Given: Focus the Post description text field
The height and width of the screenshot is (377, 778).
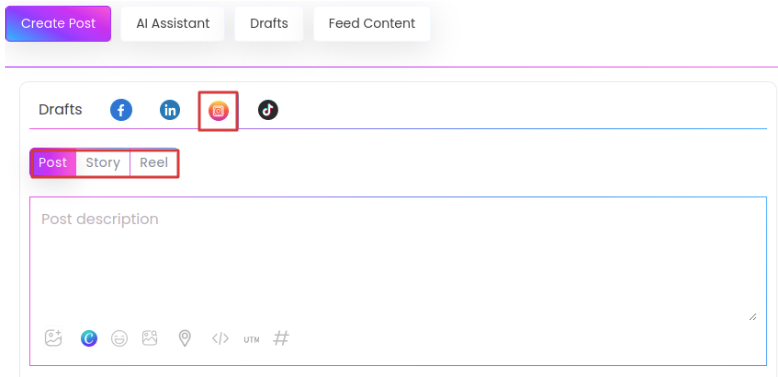Looking at the screenshot, I should pyautogui.click(x=398, y=259).
